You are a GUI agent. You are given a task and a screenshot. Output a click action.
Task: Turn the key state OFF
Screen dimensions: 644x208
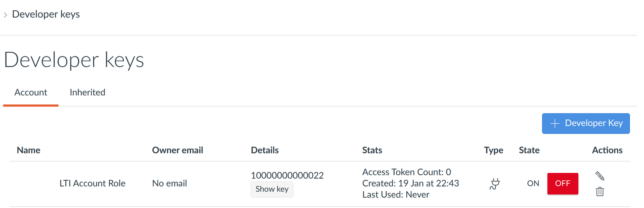(x=562, y=183)
